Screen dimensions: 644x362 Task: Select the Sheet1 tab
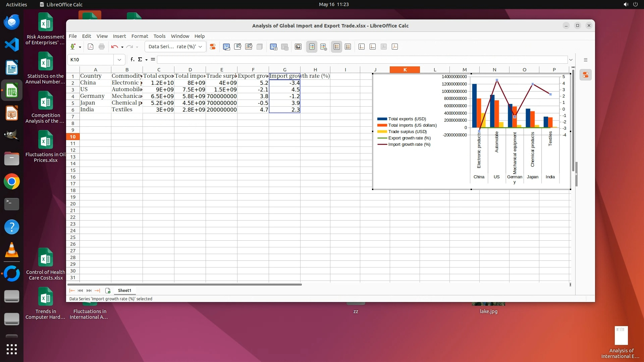[124, 291]
